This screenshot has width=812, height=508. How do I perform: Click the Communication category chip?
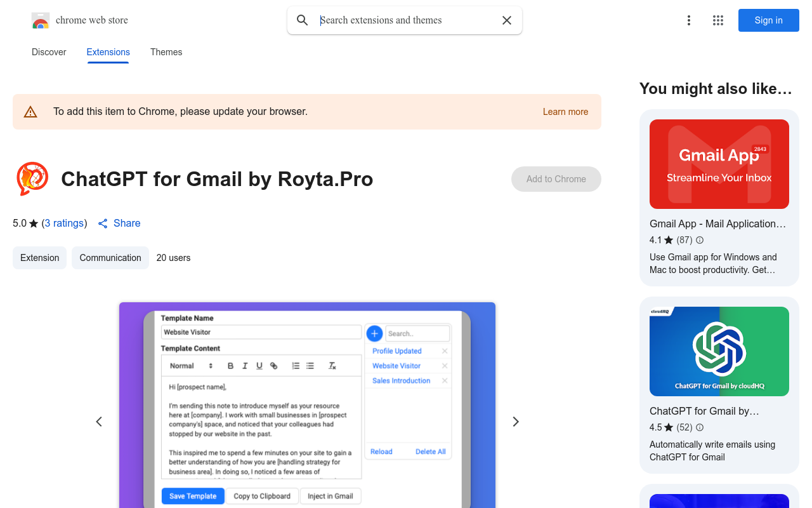click(110, 258)
